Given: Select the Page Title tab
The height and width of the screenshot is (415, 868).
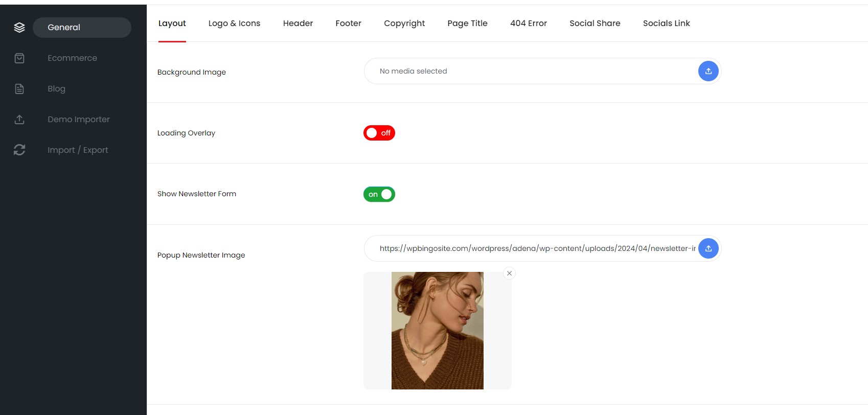Looking at the screenshot, I should (x=467, y=24).
